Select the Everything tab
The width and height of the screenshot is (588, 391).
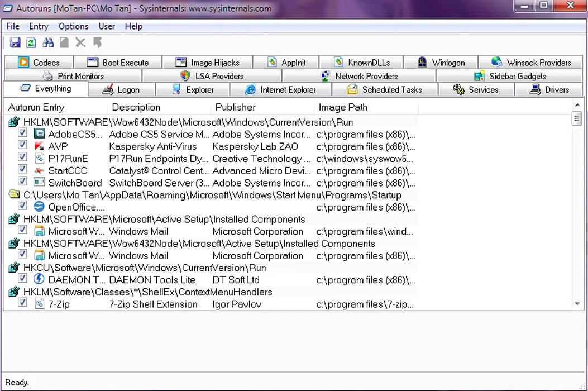point(46,89)
